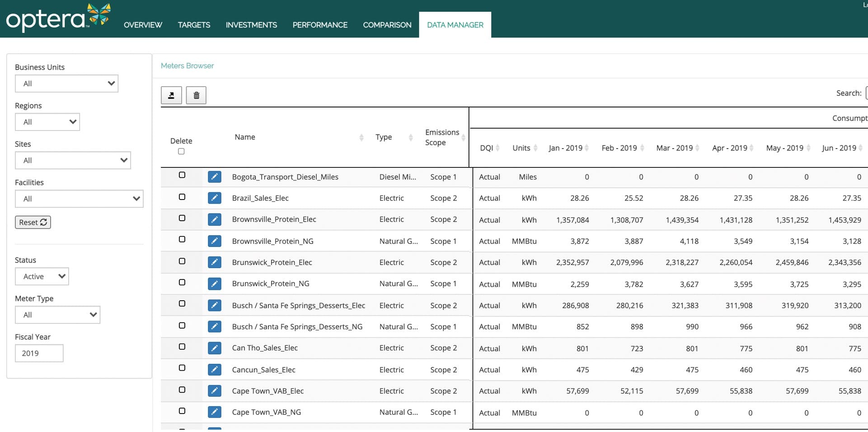Switch to the Performance tab

[x=320, y=25]
